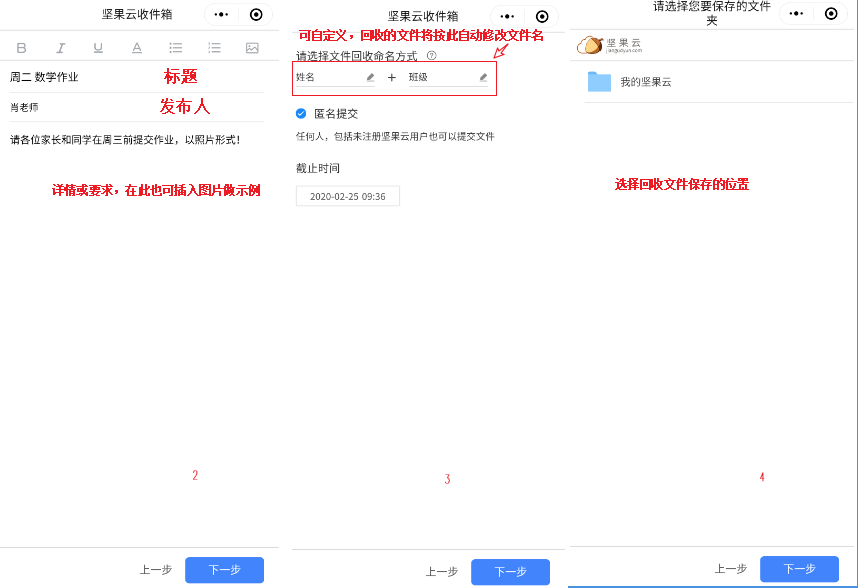
Task: Click the 姓名 naming field
Action: click(335, 78)
